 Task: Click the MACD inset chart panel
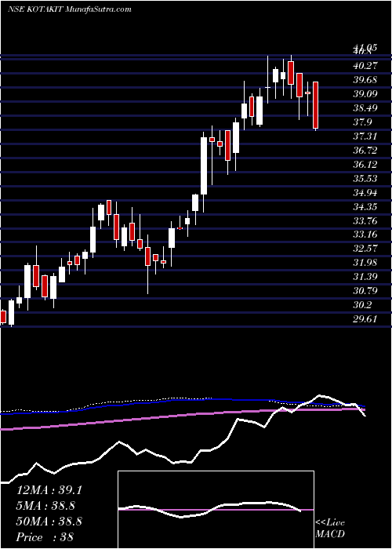216,510
